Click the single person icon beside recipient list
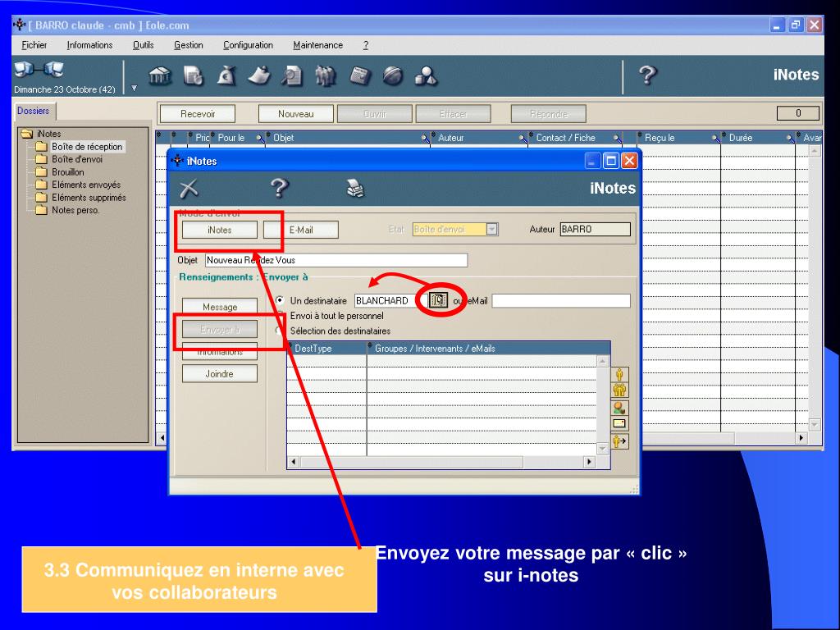The height and width of the screenshot is (630, 840). click(620, 374)
